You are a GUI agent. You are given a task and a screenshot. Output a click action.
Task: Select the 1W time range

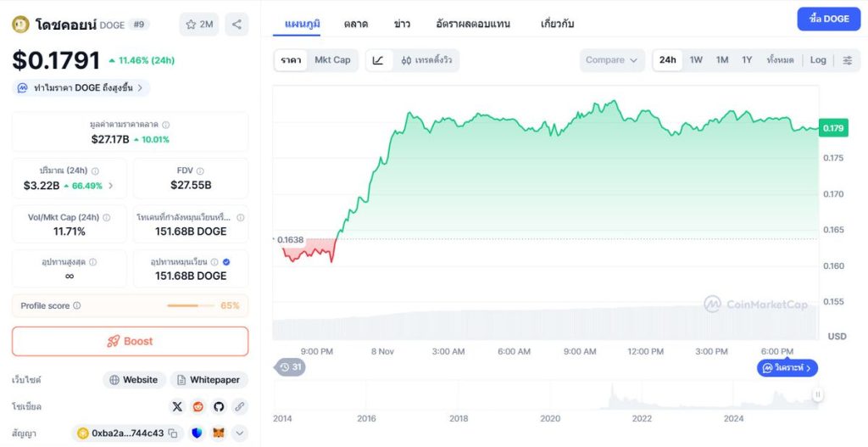click(x=696, y=60)
